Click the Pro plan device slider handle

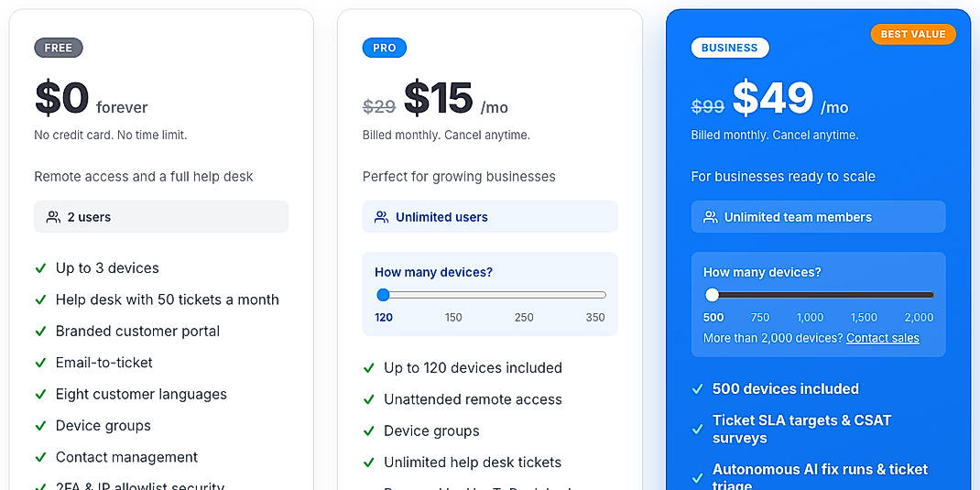383,295
